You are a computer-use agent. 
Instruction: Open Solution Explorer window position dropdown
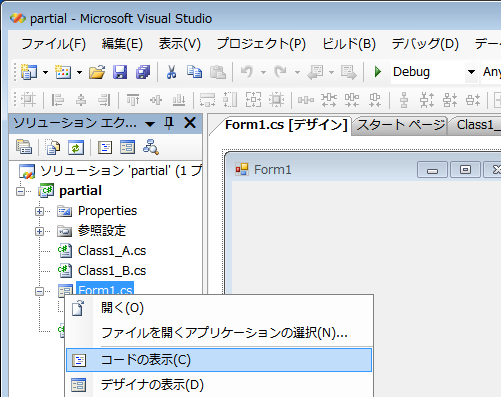point(150,124)
